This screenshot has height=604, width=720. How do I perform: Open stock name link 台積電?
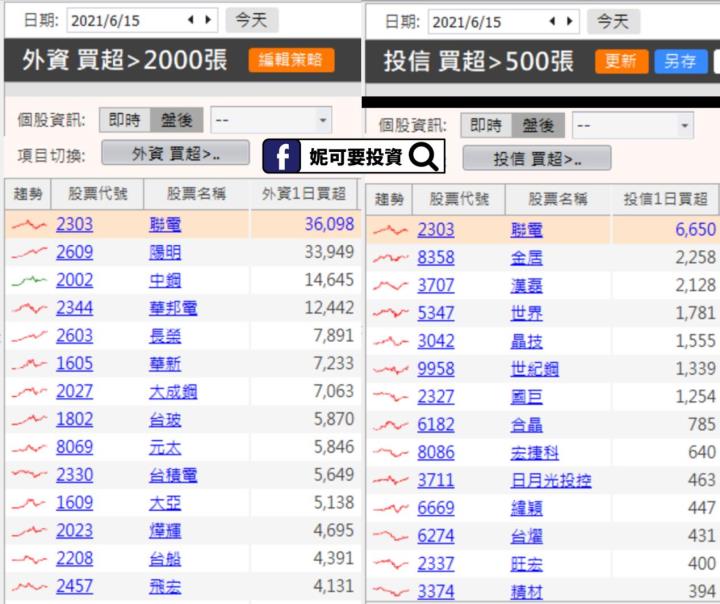(x=173, y=475)
